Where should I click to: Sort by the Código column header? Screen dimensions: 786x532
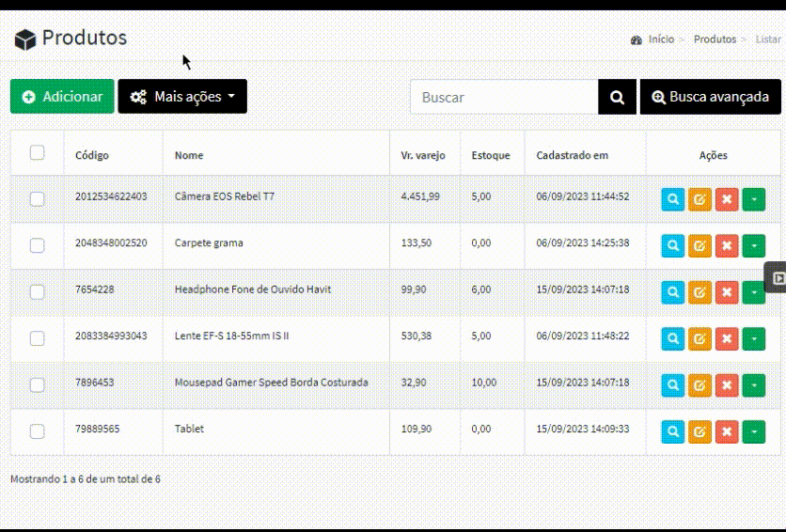coord(92,155)
